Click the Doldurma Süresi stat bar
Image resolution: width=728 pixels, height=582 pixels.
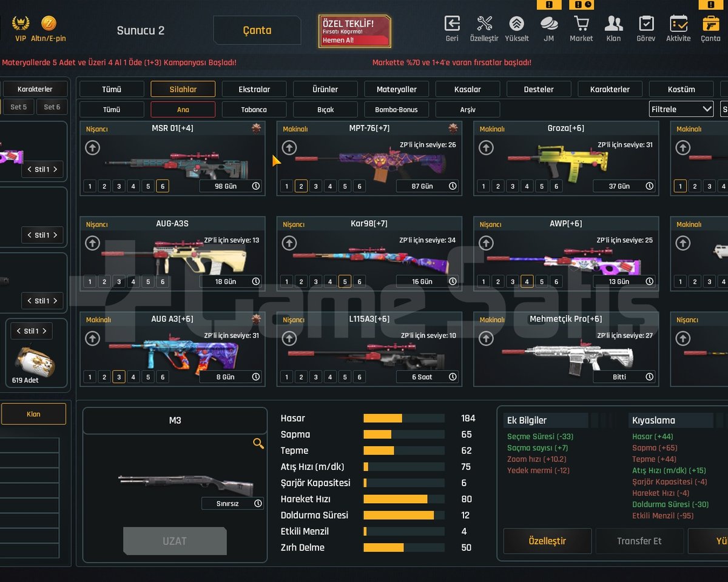point(404,515)
